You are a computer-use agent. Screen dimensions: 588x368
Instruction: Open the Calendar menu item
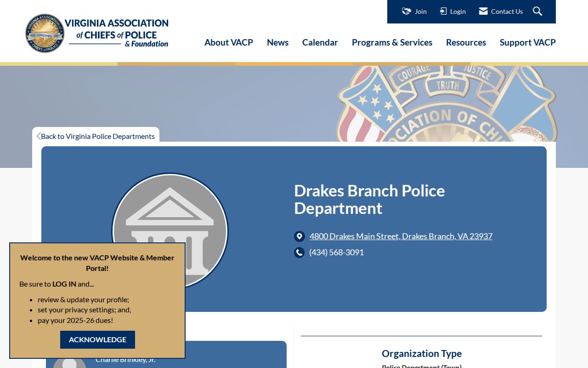click(320, 42)
